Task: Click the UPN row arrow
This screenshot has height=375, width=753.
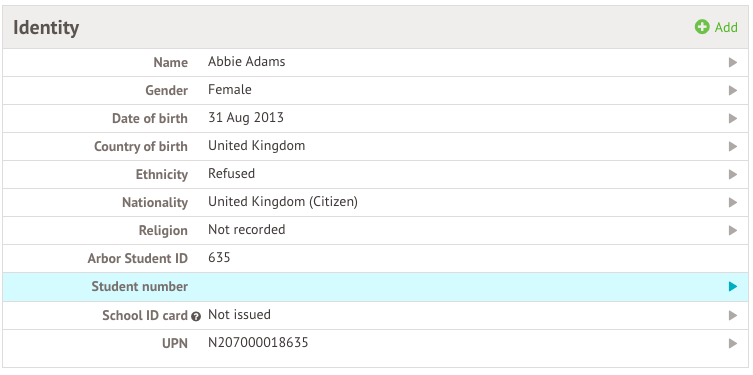Action: [x=732, y=343]
